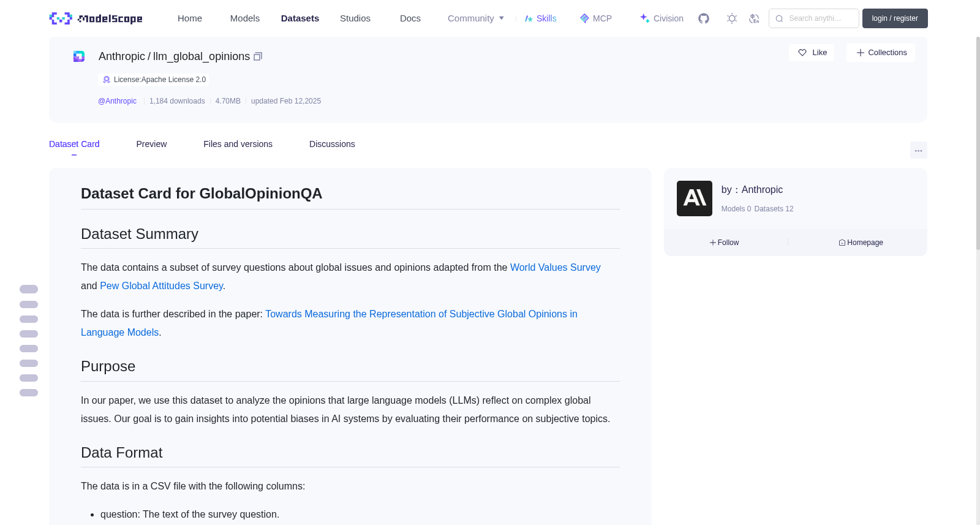
Task: Visit the Anthropic Homepage
Action: [x=861, y=243]
